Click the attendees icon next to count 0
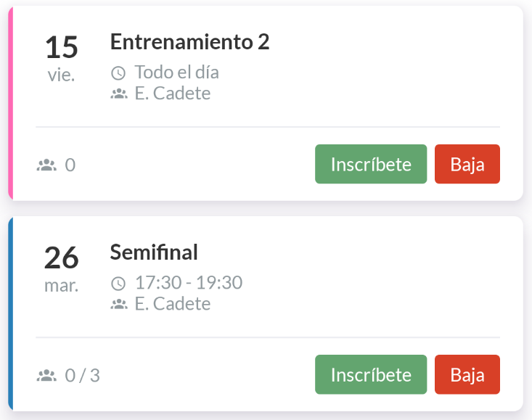 point(46,165)
